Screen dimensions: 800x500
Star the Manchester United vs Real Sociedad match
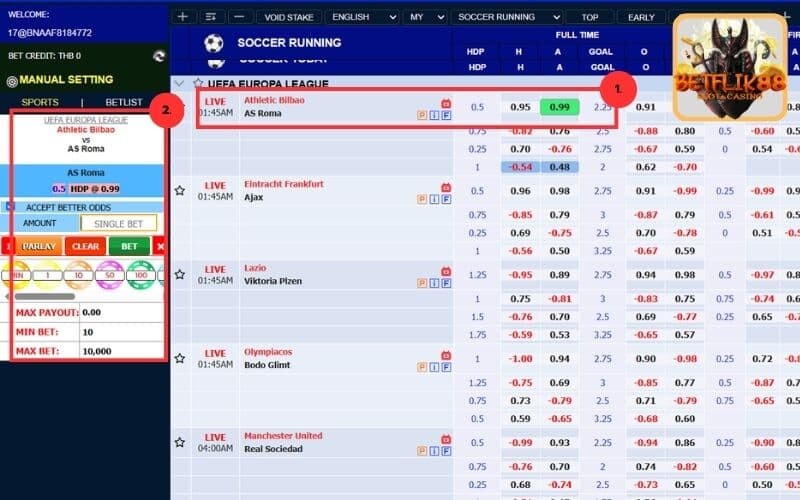click(x=180, y=442)
